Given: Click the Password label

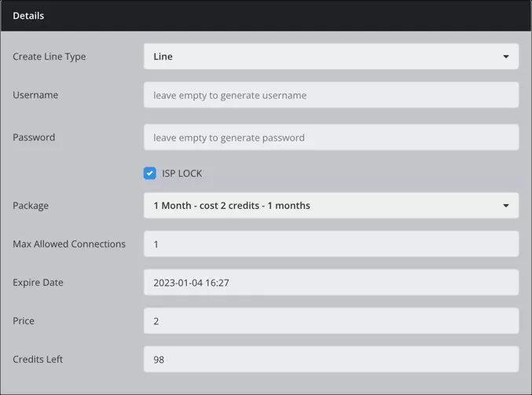Looking at the screenshot, I should [x=34, y=137].
